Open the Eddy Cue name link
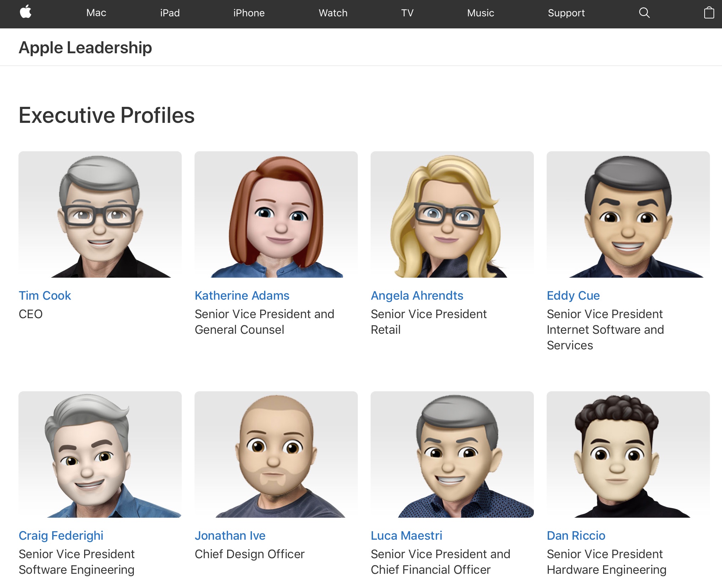Viewport: 722px width, 588px height. 573,295
